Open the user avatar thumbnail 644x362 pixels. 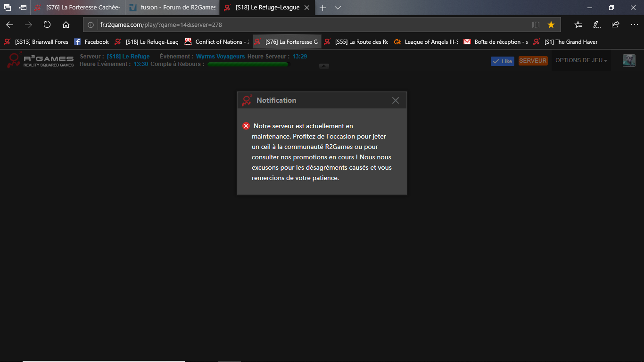point(629,60)
